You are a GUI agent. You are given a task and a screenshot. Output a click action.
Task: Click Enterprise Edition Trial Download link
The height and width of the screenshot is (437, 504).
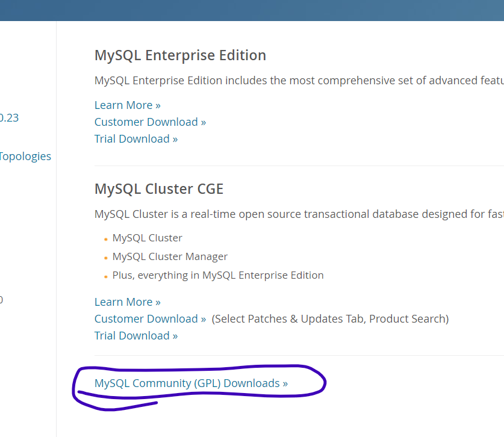pyautogui.click(x=136, y=139)
